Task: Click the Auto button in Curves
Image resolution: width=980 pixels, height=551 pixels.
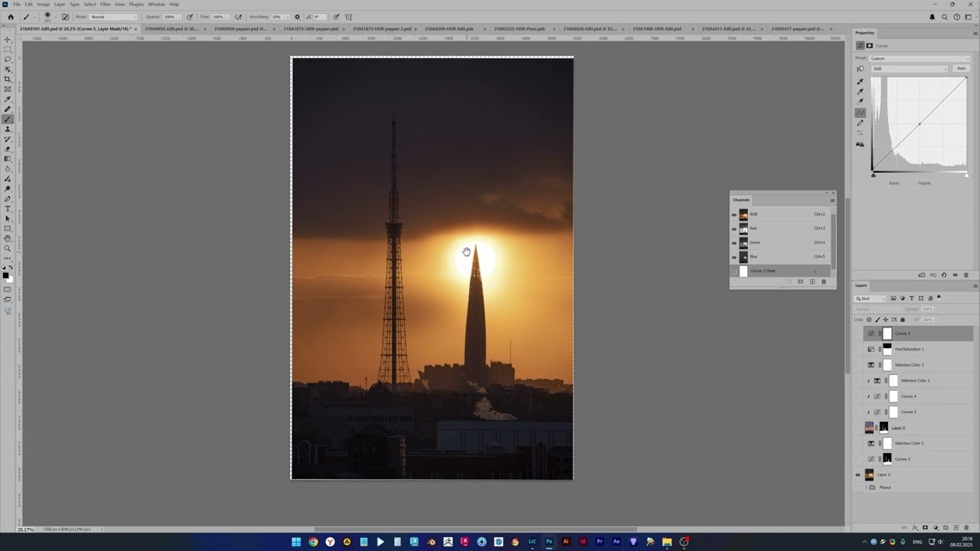Action: tap(961, 69)
